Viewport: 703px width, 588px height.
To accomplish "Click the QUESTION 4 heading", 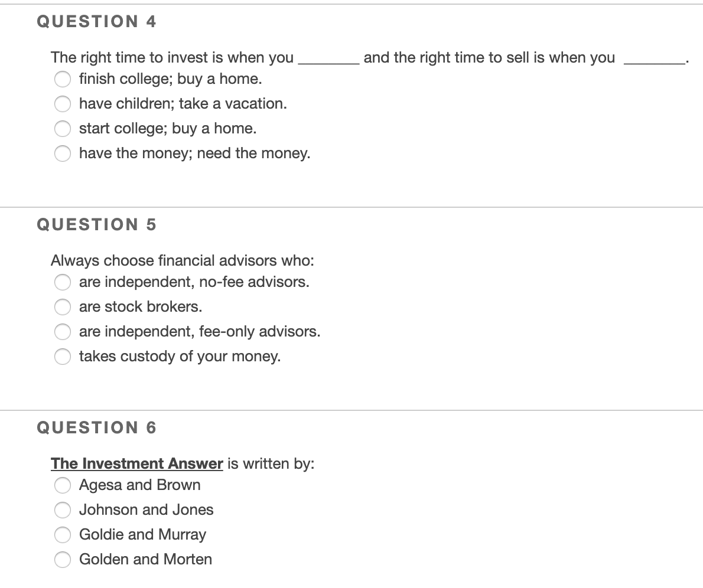I will point(96,21).
